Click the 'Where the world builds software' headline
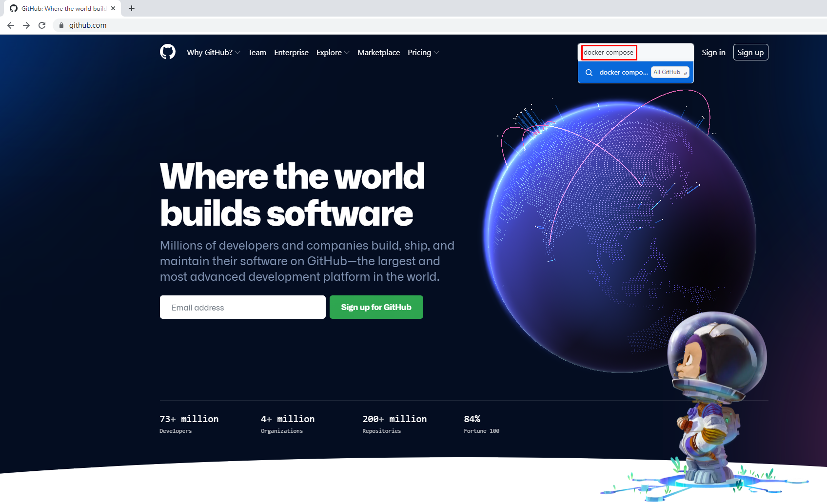 click(x=293, y=194)
